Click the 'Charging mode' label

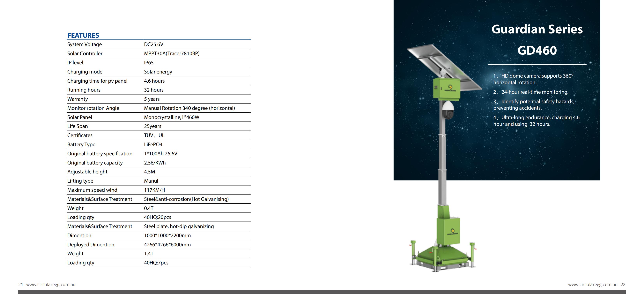[85, 72]
